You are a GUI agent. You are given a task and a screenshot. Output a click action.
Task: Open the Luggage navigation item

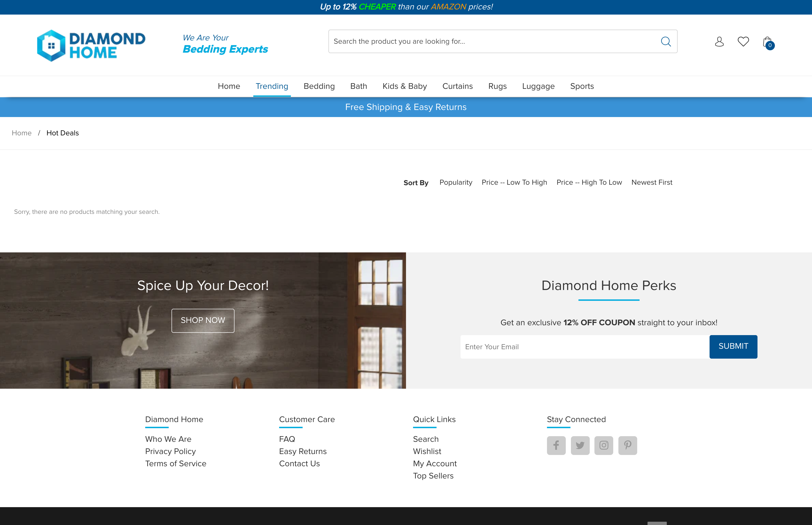pos(538,86)
